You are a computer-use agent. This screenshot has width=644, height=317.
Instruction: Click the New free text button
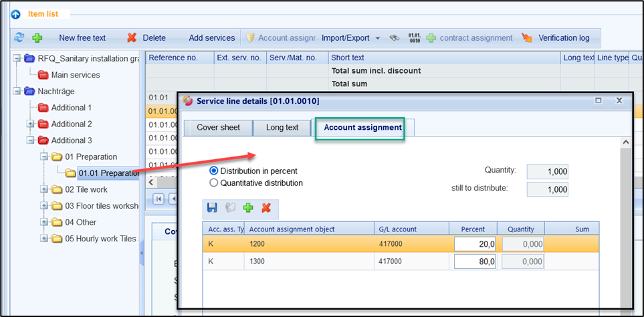click(x=82, y=38)
